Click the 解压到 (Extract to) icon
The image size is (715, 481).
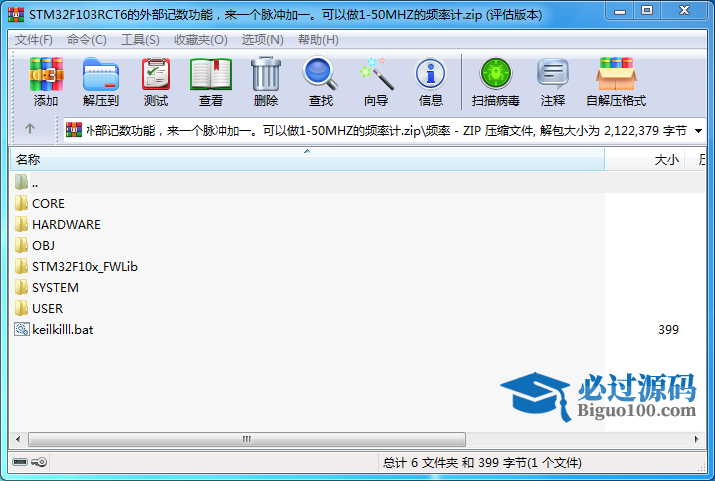(x=101, y=74)
